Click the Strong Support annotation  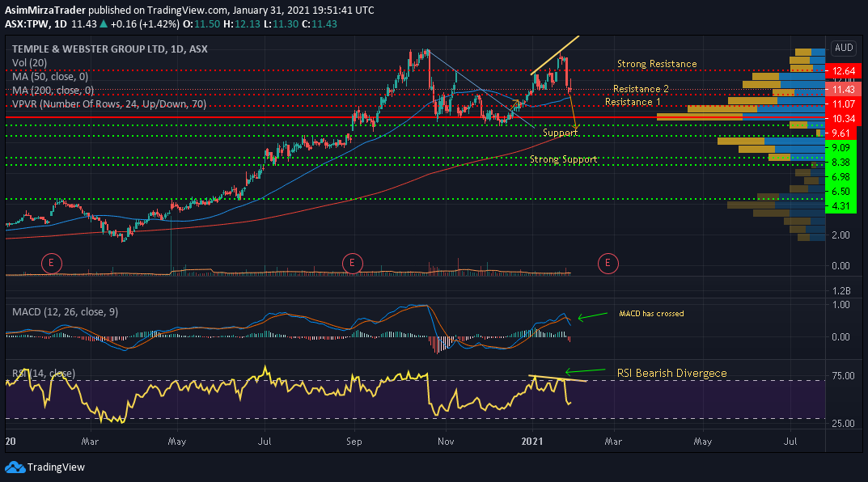point(564,159)
